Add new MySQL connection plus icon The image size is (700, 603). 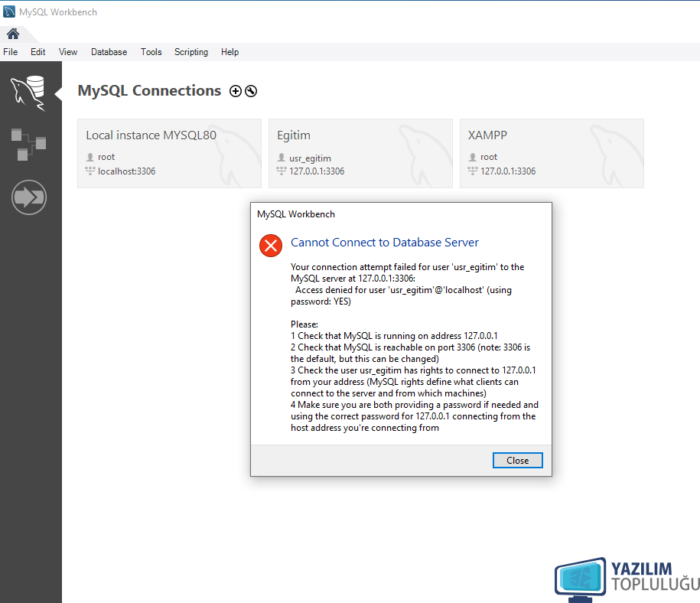tap(236, 91)
